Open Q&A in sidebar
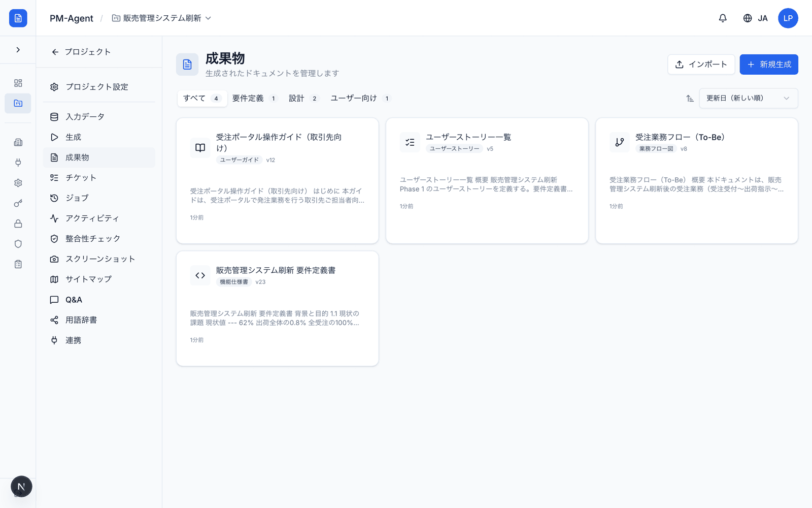This screenshot has width=812, height=508. (99, 300)
